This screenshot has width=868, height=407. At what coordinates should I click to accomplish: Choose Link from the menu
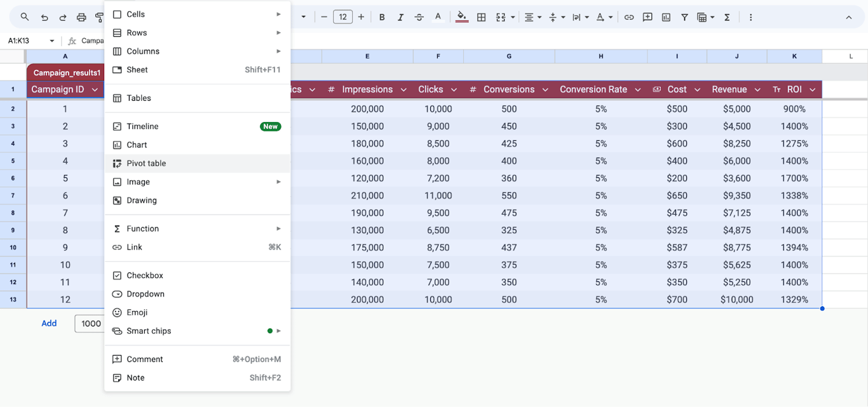197,247
